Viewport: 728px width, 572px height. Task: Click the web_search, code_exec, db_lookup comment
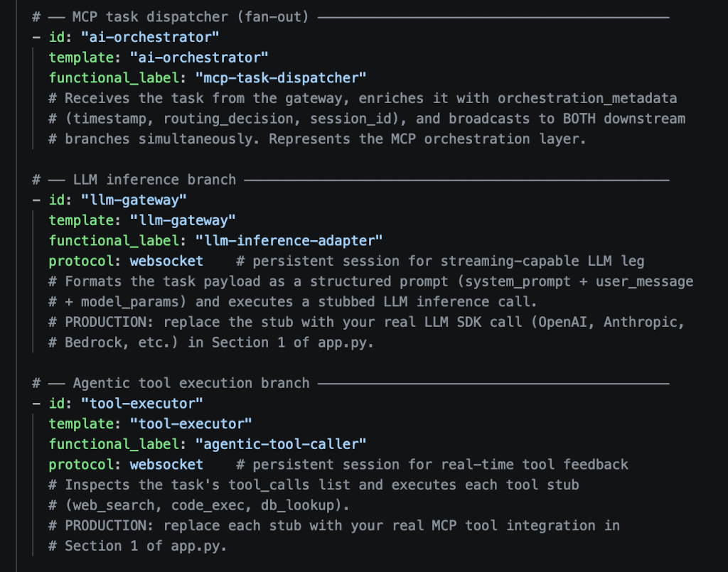coord(199,505)
